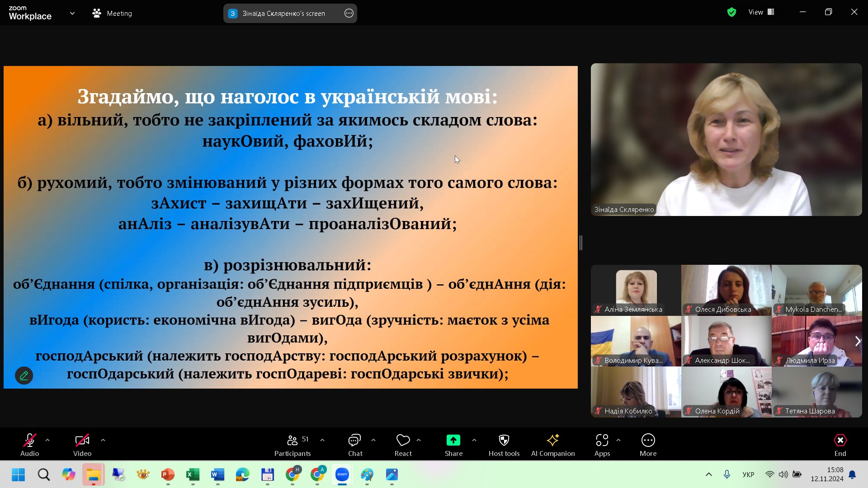The height and width of the screenshot is (488, 868).
Task: Open the React emoji menu
Action: click(x=403, y=445)
